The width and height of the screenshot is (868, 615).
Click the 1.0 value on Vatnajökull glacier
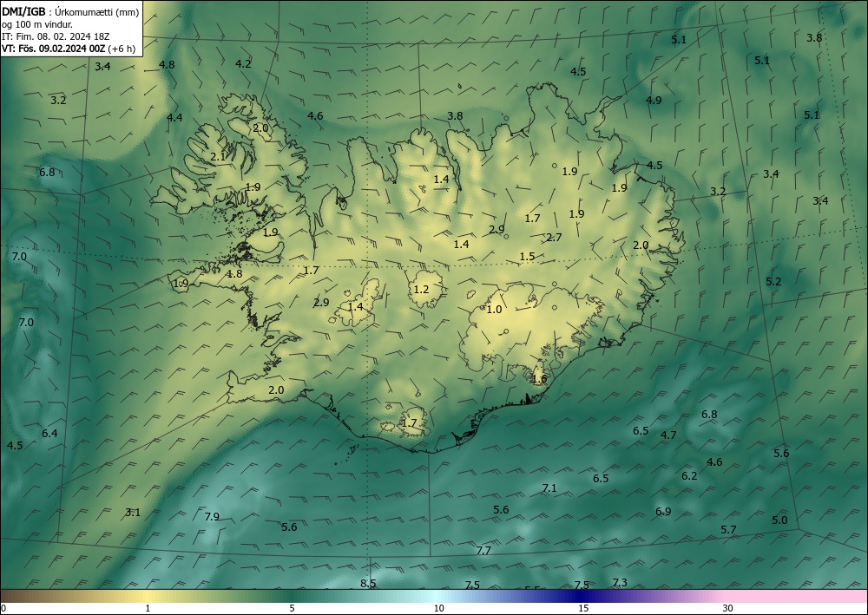[494, 309]
